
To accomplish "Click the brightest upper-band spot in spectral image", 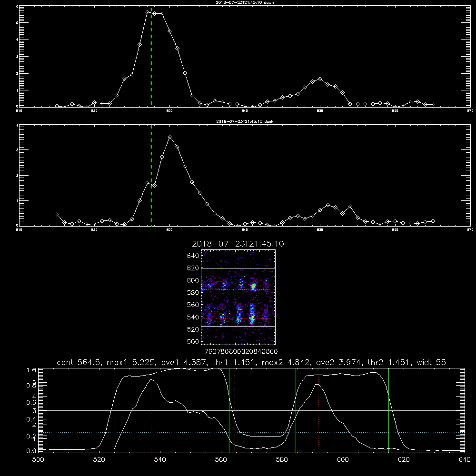I will pyautogui.click(x=253, y=286).
